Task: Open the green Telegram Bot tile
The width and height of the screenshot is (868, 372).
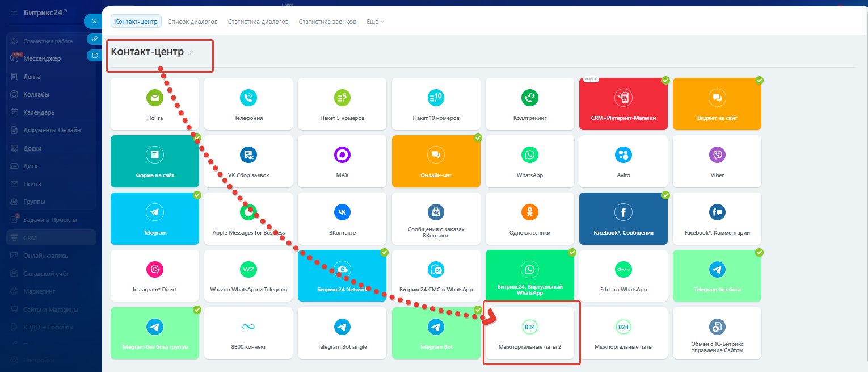Action: (436, 333)
